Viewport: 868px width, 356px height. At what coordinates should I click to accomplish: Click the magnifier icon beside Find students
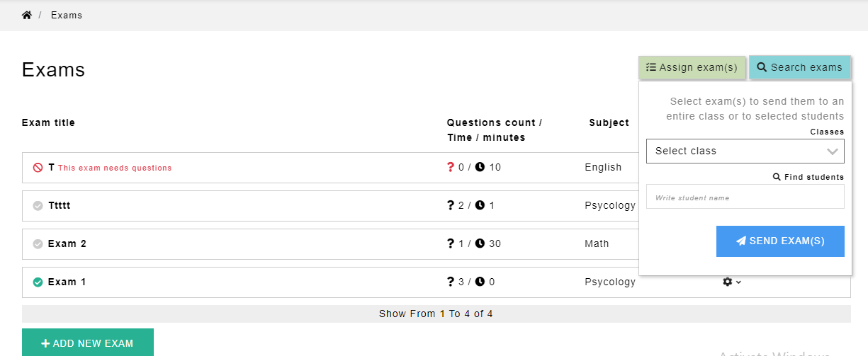pyautogui.click(x=777, y=178)
